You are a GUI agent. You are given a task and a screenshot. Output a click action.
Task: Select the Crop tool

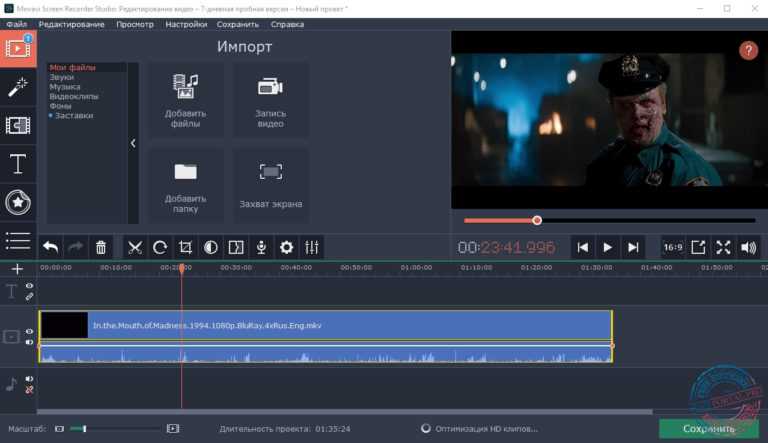(185, 247)
